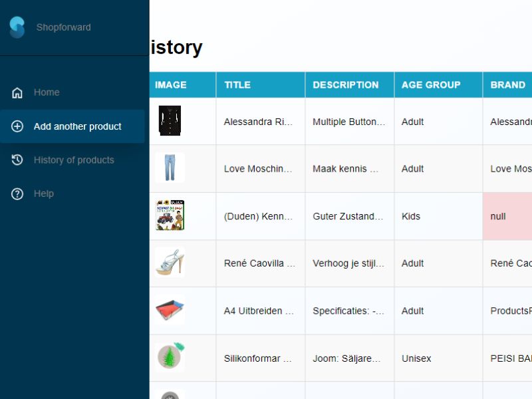Screen dimensions: 532x399
Task: Open the green tree silicone mold thumbnail
Action: tap(170, 356)
